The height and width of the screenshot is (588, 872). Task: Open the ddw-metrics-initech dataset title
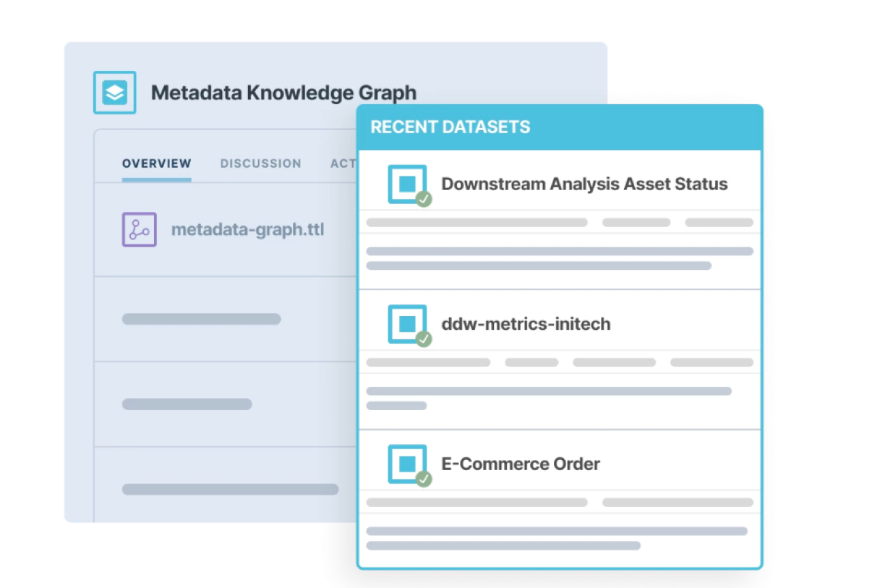pyautogui.click(x=526, y=324)
